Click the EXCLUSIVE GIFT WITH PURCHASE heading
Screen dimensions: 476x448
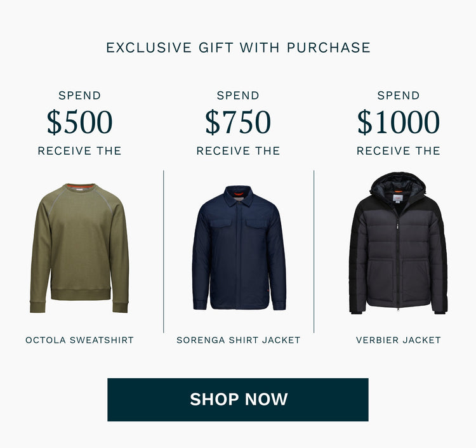point(238,48)
